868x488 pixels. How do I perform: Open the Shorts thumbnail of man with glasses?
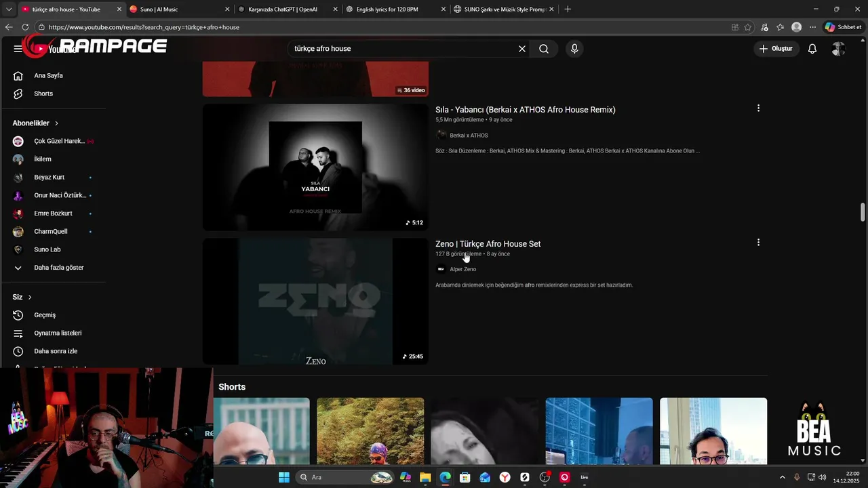click(713, 431)
